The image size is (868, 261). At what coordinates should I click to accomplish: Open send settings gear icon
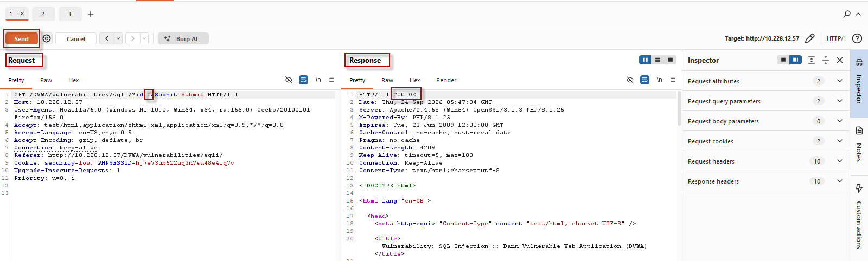[47, 38]
